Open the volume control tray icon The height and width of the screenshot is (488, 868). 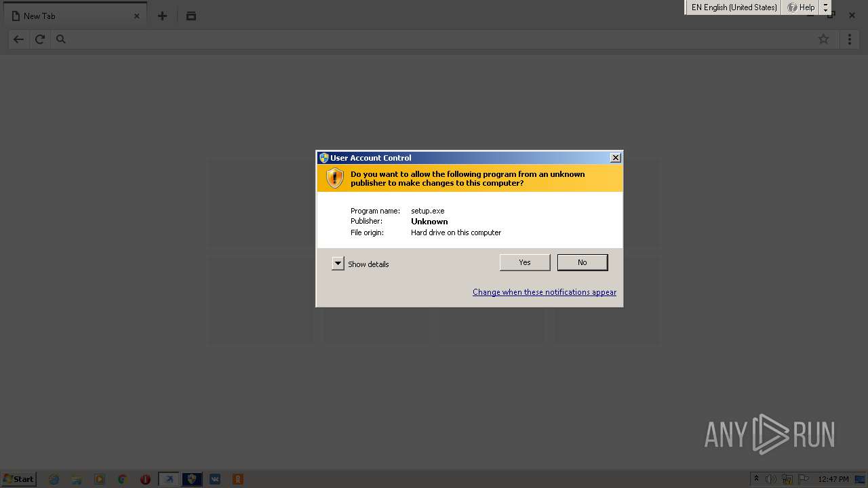(771, 479)
